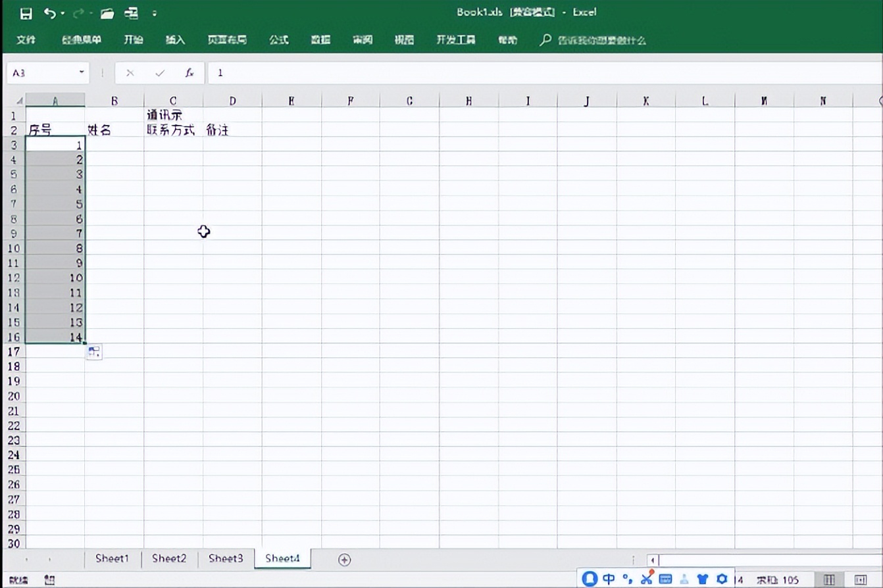883x588 pixels.
Task: Open the Undo history dropdown arrow
Action: pyautogui.click(x=63, y=14)
